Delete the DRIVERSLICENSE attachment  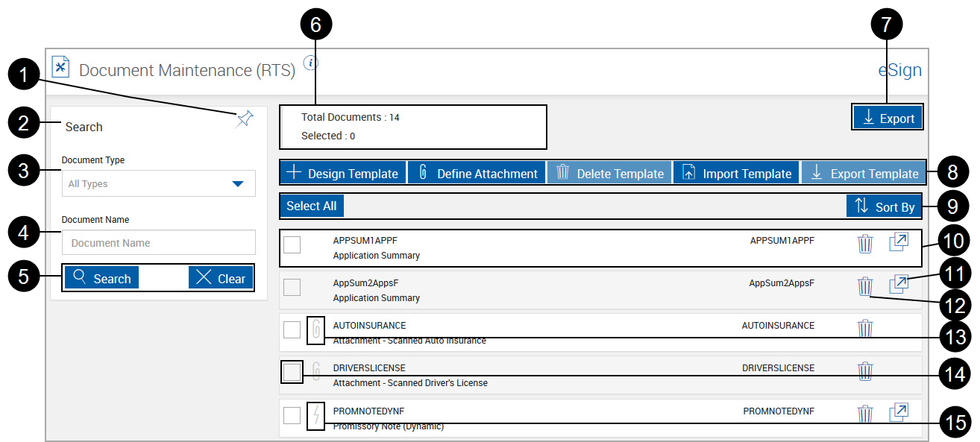[x=865, y=370]
